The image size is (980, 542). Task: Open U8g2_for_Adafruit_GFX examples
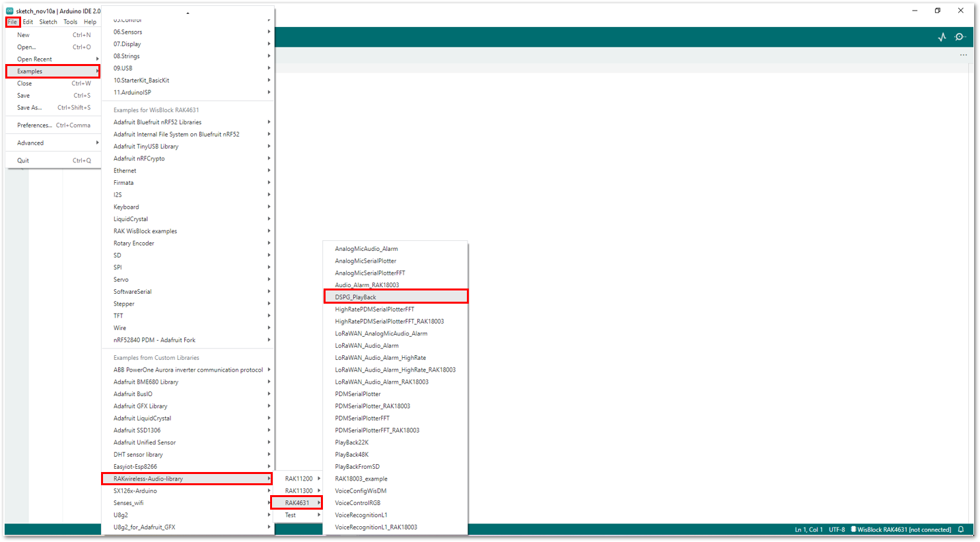coord(188,527)
